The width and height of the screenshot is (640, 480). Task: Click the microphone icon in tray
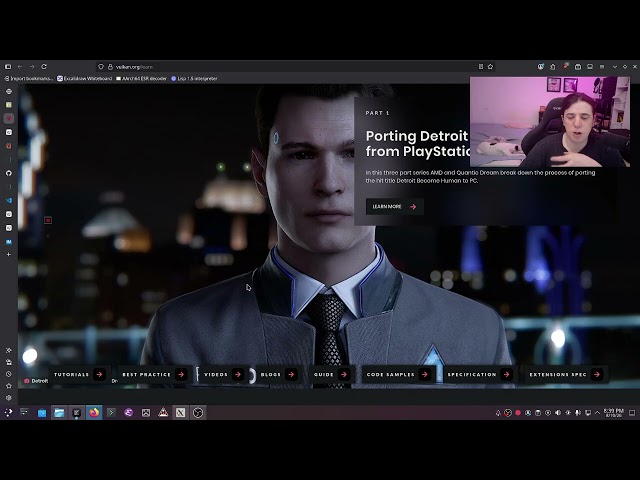tap(578, 413)
